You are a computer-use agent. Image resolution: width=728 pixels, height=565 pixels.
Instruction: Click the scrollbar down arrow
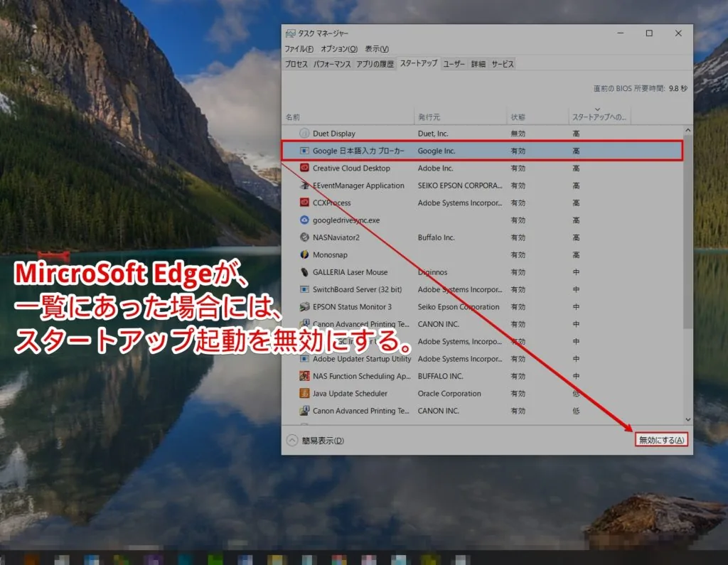point(687,419)
